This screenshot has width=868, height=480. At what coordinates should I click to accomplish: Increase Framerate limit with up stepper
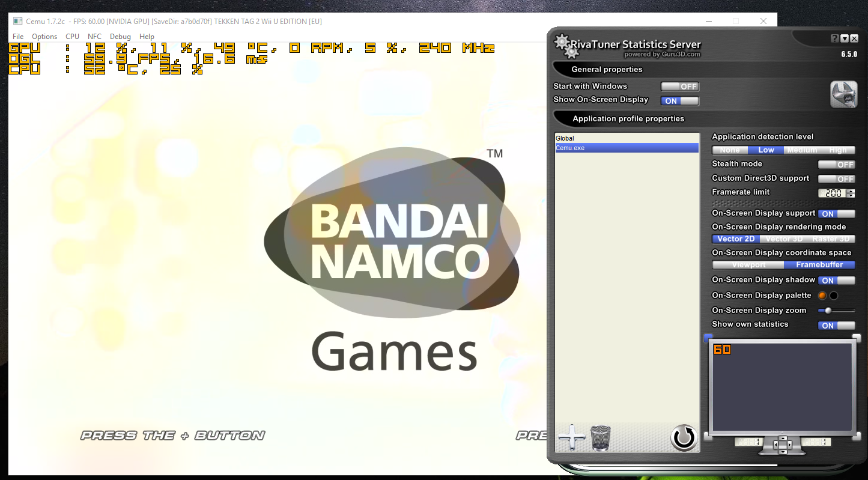851,191
